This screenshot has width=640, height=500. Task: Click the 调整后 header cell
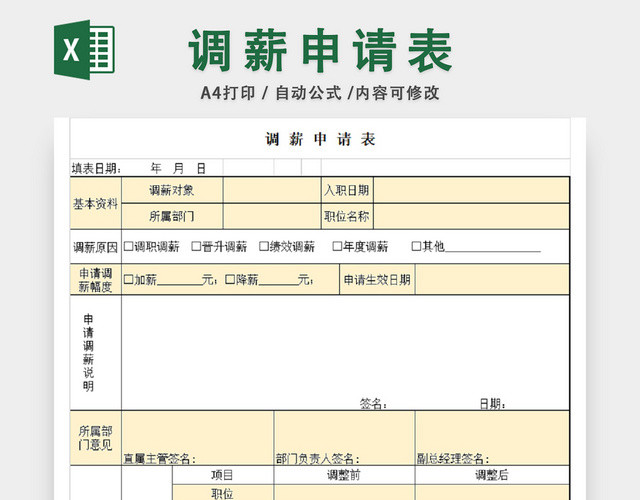click(492, 475)
